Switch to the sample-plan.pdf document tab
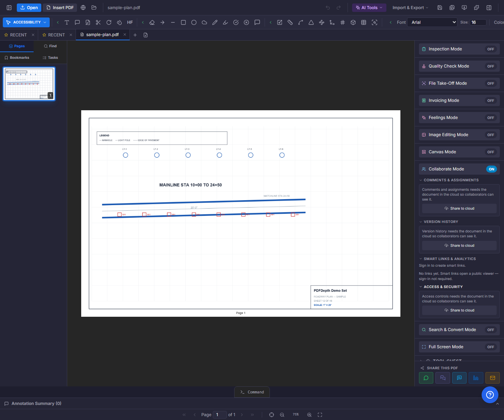Image resolution: width=504 pixels, height=420 pixels. tap(102, 35)
